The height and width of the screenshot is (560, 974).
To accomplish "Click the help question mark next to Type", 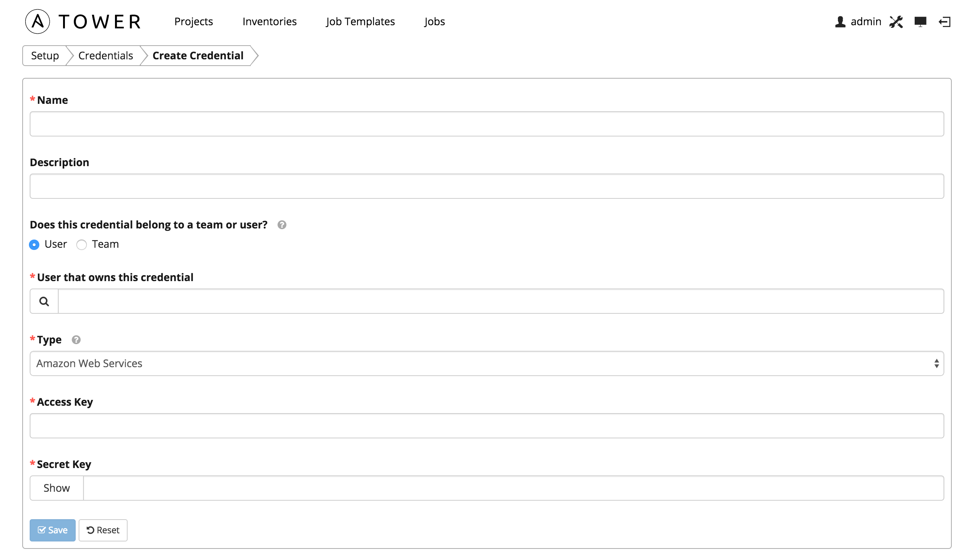I will click(75, 340).
